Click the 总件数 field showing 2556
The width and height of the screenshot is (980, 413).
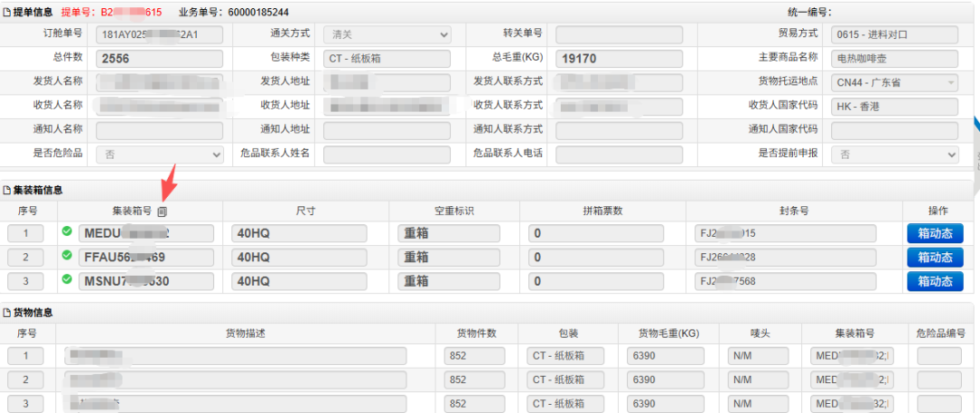coord(160,59)
